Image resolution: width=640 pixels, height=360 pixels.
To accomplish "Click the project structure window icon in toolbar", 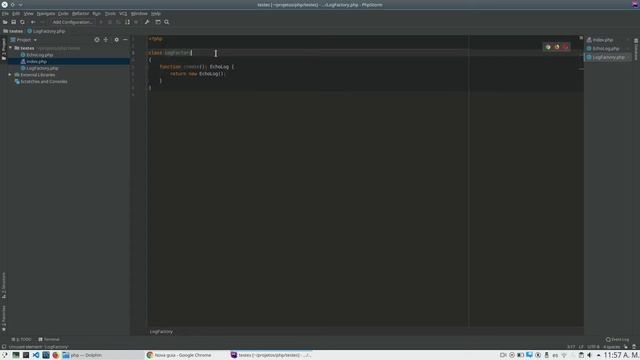I will (158, 22).
